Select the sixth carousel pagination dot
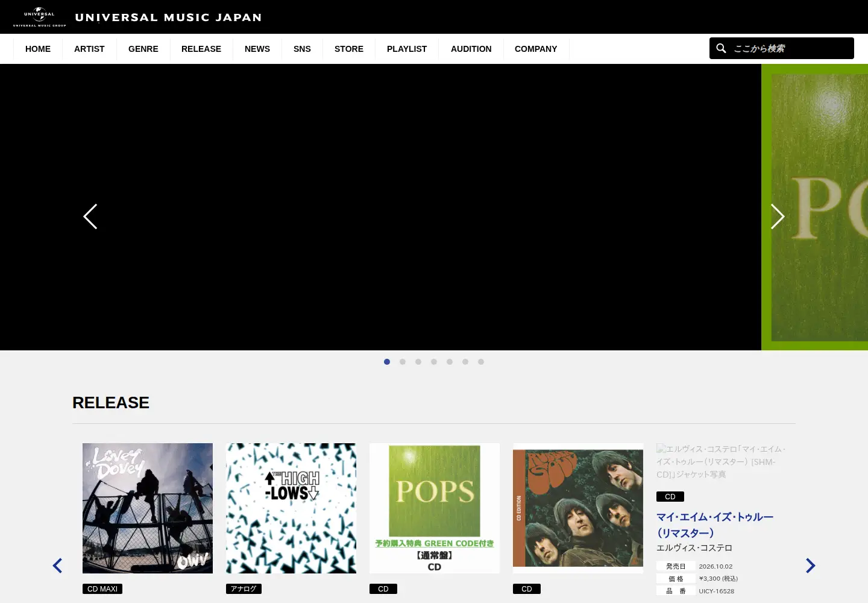 click(x=465, y=362)
